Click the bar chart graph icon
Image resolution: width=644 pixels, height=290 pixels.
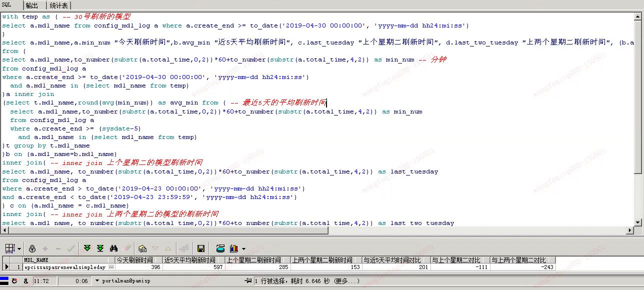233,248
